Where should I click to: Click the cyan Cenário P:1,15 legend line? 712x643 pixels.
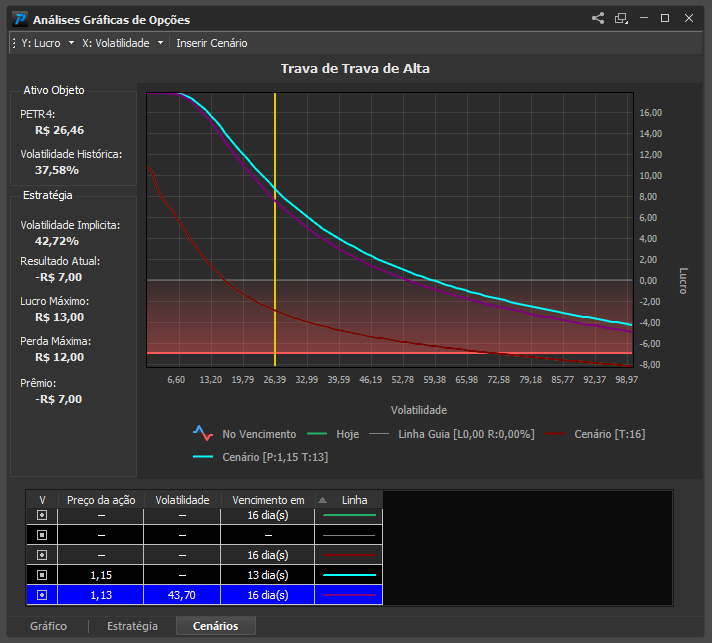203,457
